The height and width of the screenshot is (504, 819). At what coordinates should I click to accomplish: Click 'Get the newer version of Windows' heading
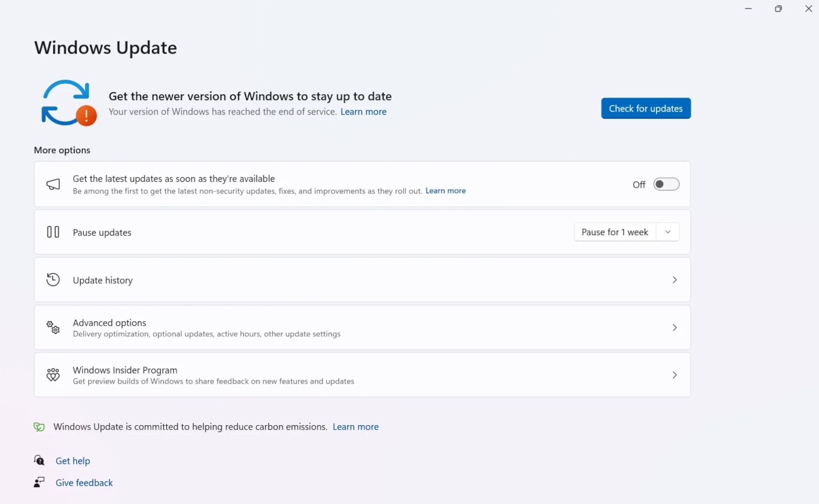[250, 96]
